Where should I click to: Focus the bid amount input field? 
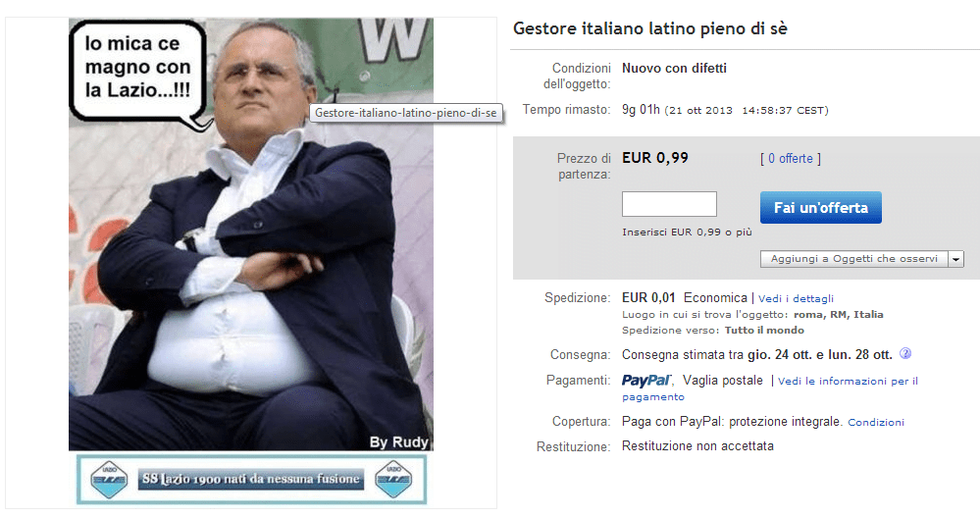click(x=669, y=204)
